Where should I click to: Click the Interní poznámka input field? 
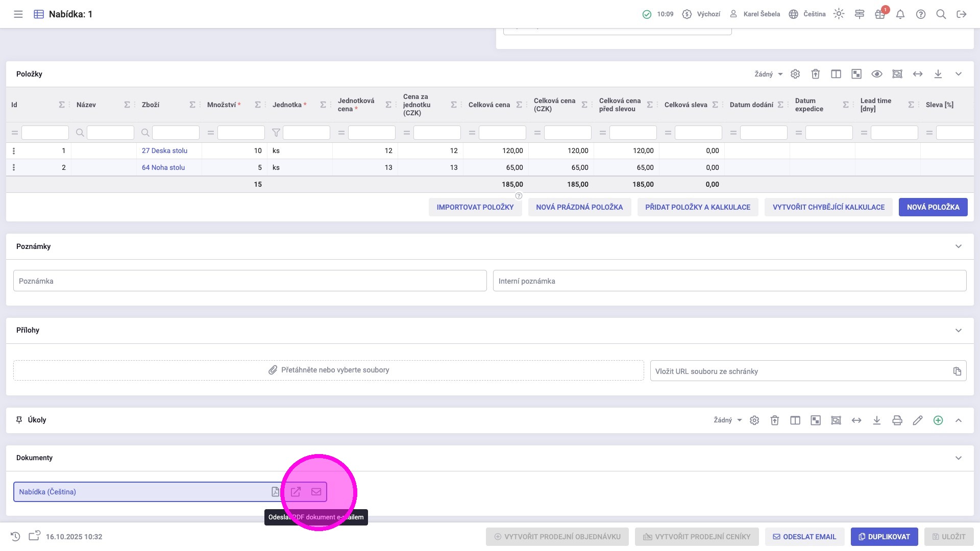(729, 281)
